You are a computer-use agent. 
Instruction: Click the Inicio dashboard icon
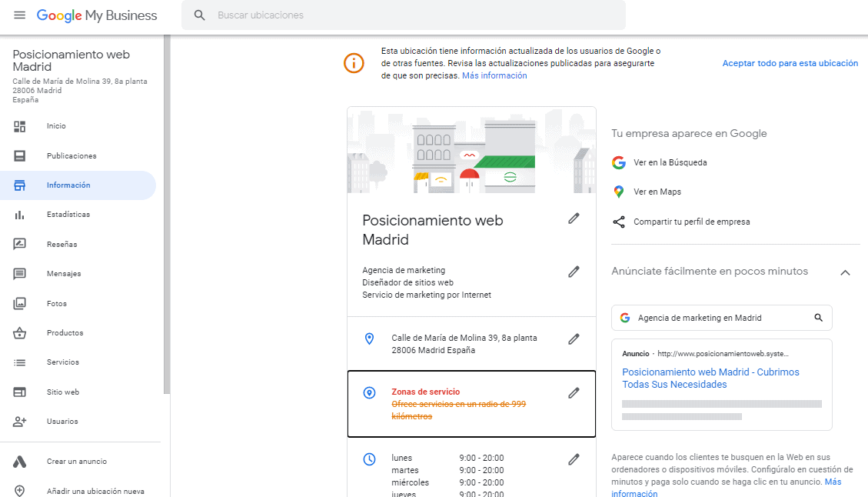point(20,126)
